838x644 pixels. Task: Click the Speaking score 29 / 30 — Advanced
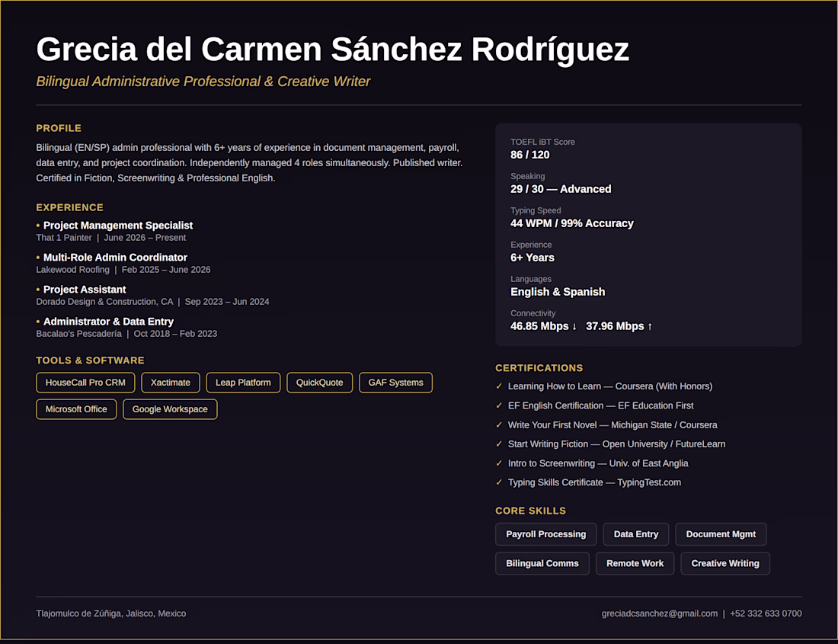click(561, 189)
